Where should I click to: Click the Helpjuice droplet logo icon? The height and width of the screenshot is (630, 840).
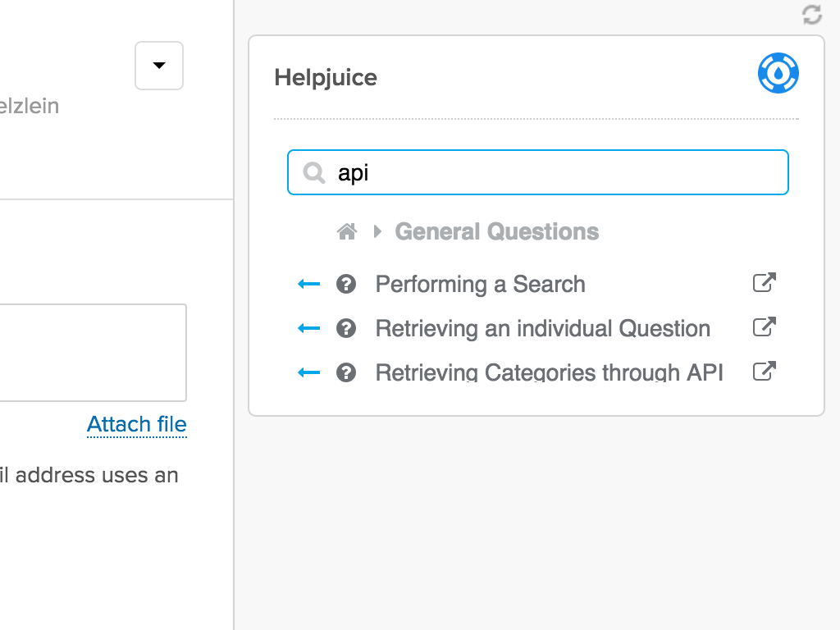click(x=778, y=74)
